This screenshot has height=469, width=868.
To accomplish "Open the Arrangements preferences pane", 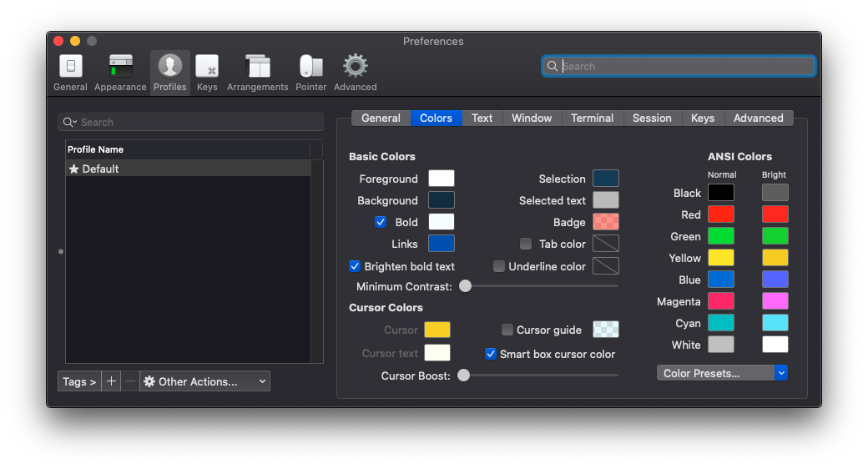I will pos(257,73).
